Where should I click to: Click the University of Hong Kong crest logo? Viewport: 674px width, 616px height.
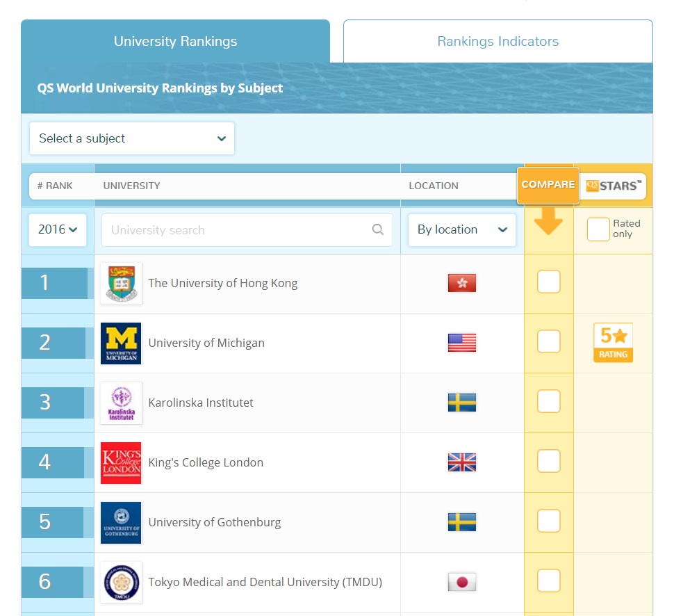pos(121,284)
